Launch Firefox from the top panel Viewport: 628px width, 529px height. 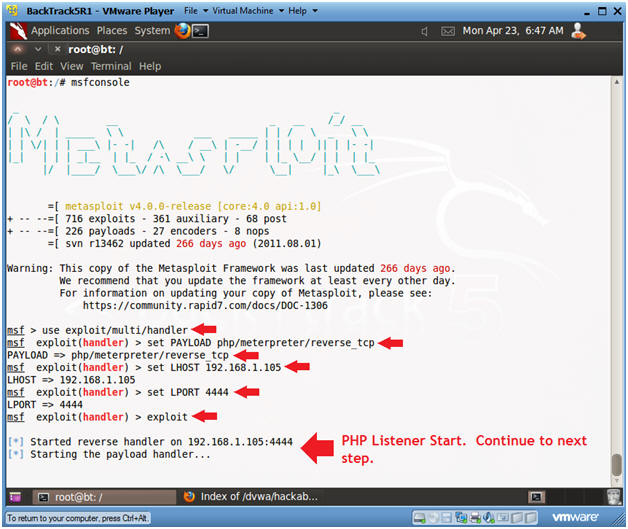pyautogui.click(x=183, y=31)
